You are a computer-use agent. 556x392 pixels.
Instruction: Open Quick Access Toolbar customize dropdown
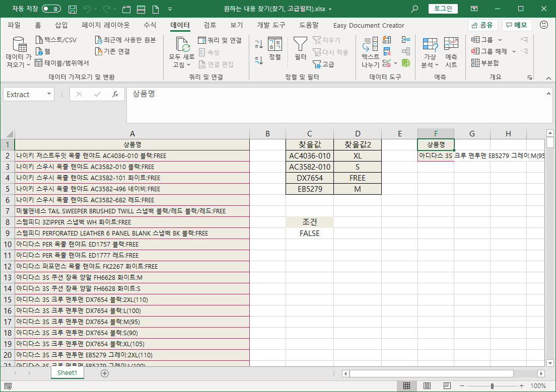(x=170, y=9)
